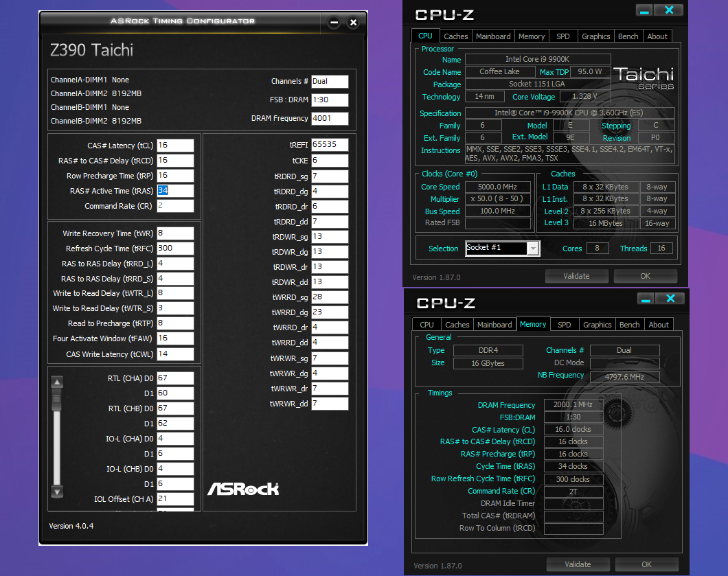Click the tRRD_L RAS to RAS Delay field
The height and width of the screenshot is (576, 728).
click(175, 263)
